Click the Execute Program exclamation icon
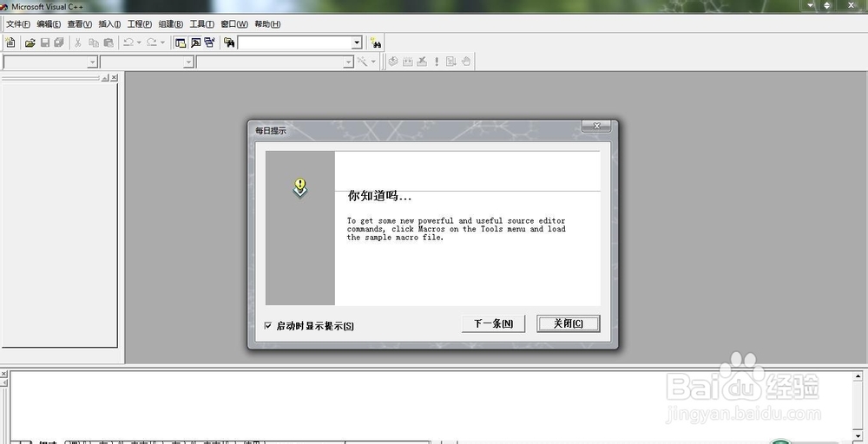Viewport: 868px width, 444px height. (437, 62)
